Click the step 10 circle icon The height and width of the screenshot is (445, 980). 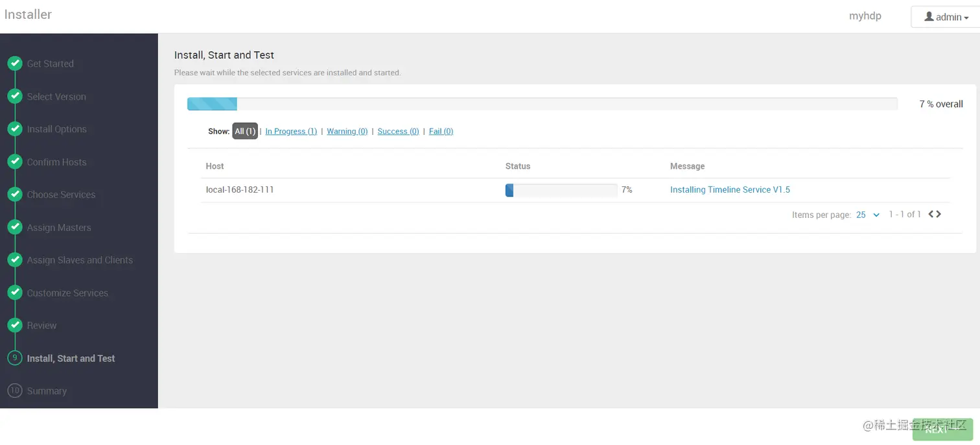(14, 391)
